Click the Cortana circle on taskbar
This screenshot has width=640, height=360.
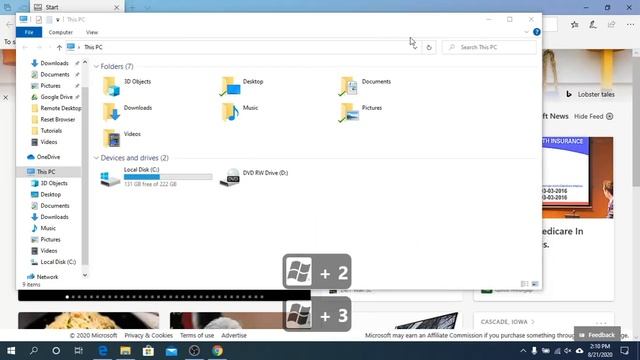click(x=56, y=351)
